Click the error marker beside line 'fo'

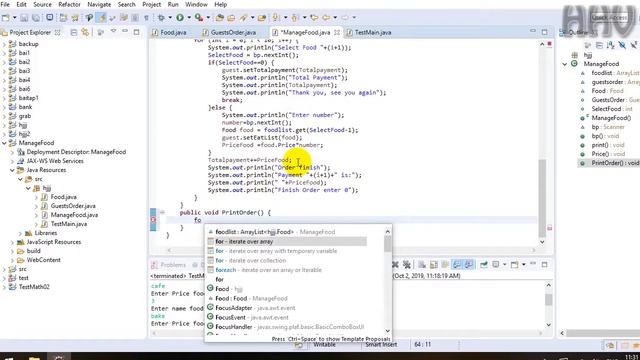tap(153, 220)
